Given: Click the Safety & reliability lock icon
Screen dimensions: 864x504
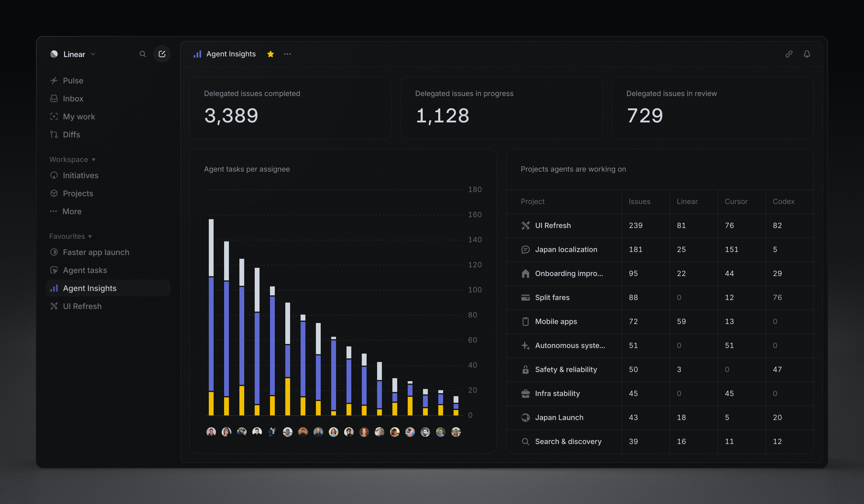Looking at the screenshot, I should 525,370.
